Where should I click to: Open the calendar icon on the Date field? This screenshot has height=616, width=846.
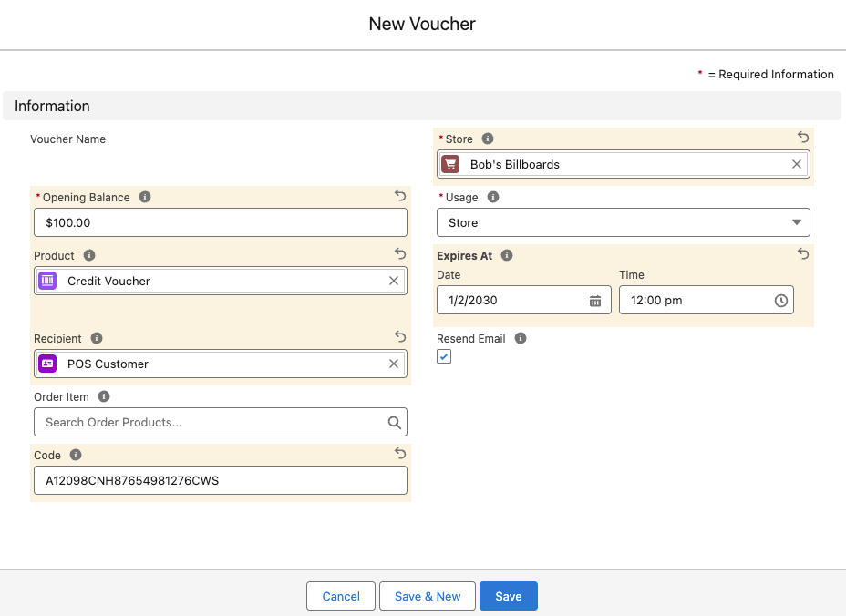pos(595,300)
